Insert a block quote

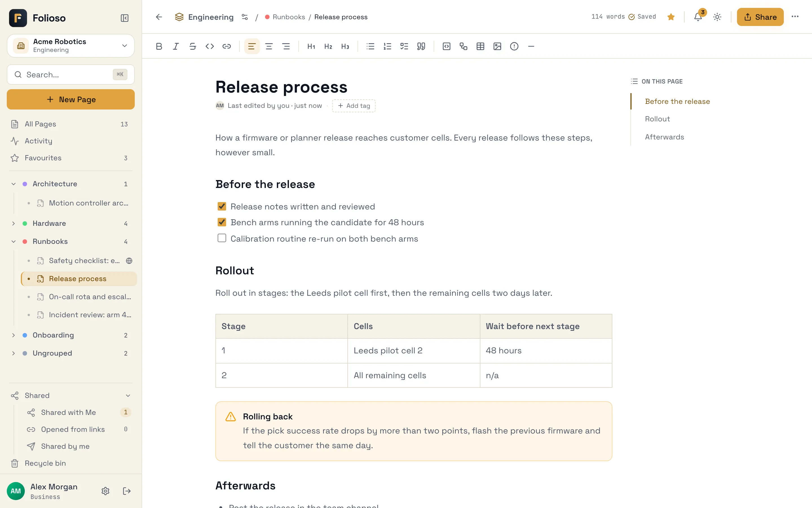tap(421, 46)
